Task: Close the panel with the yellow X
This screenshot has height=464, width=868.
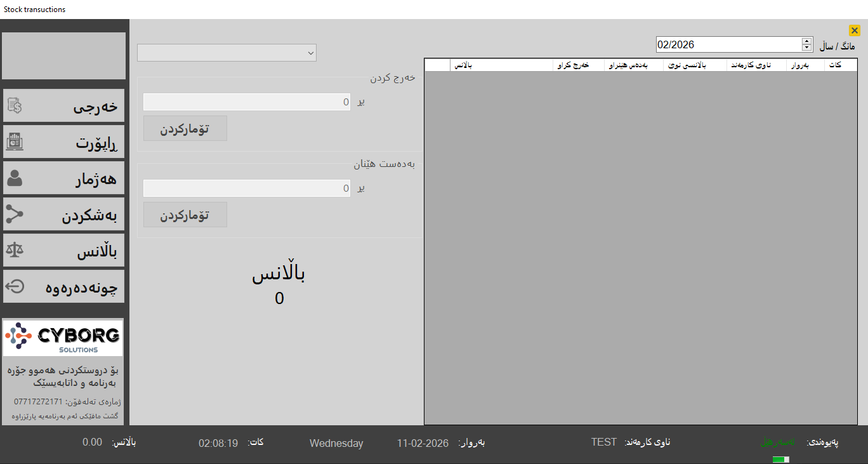Action: (x=854, y=30)
